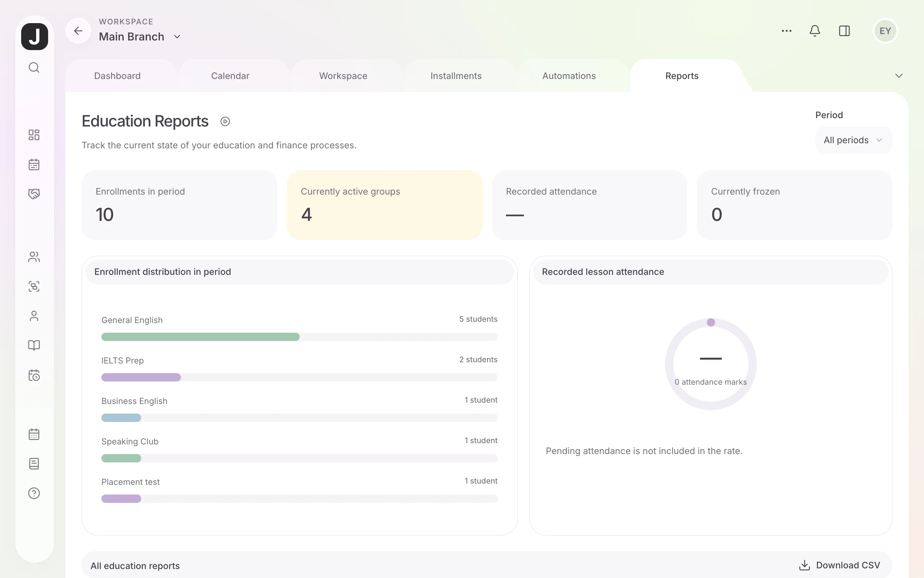The height and width of the screenshot is (578, 924).
Task: Play the Education Reports tutorial icon
Action: tap(225, 122)
